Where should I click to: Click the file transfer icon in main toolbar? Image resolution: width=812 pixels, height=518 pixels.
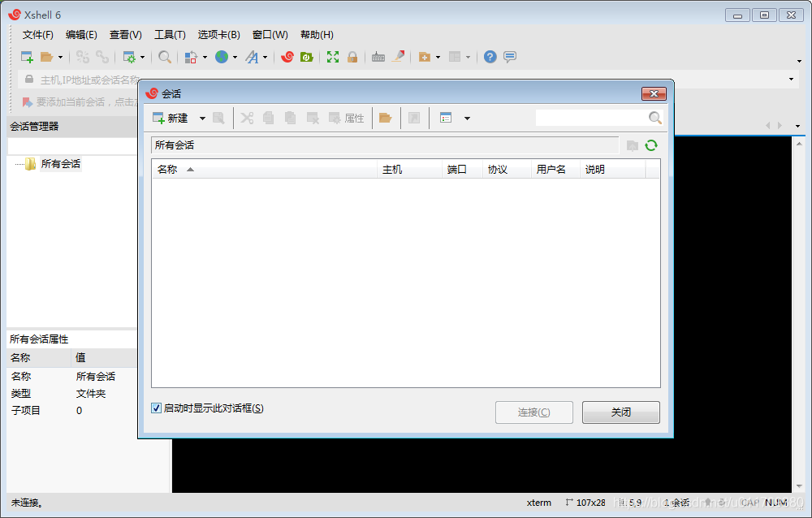[x=191, y=57]
